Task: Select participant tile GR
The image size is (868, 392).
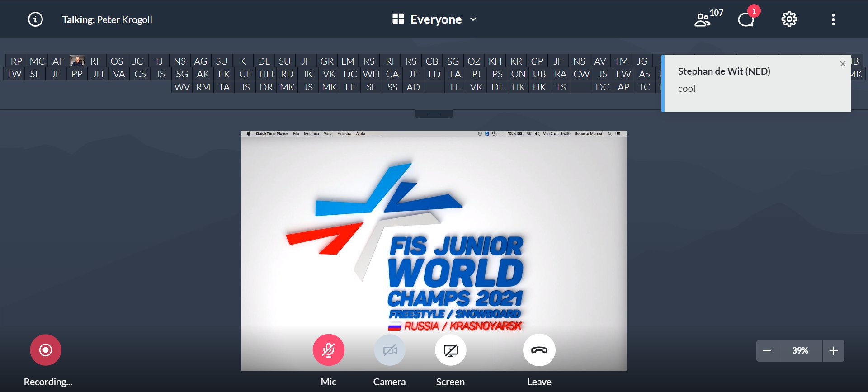Action: tap(327, 61)
